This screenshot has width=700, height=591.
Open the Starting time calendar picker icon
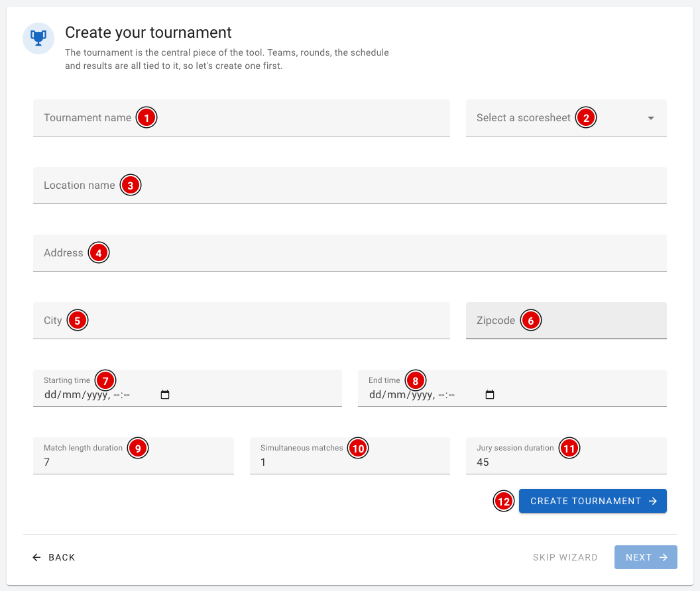[165, 395]
